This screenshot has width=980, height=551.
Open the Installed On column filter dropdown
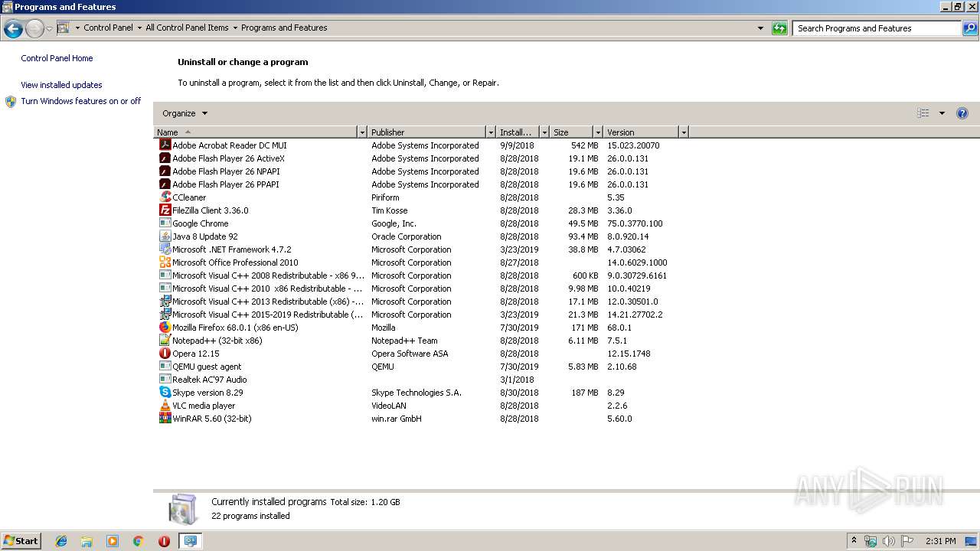pyautogui.click(x=544, y=132)
